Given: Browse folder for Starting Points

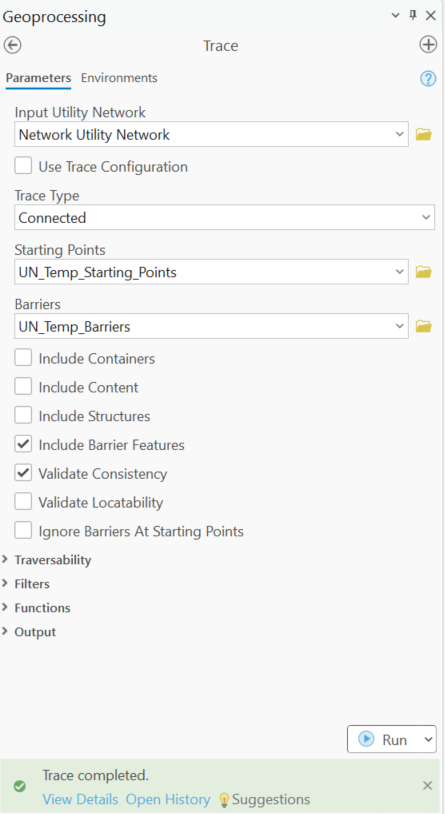Looking at the screenshot, I should click(424, 272).
